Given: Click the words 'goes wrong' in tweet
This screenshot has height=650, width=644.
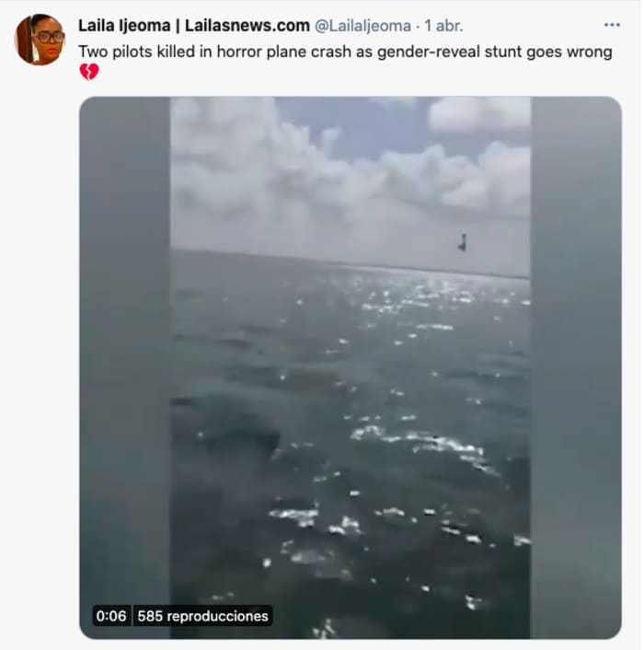Looking at the screenshot, I should [569, 52].
